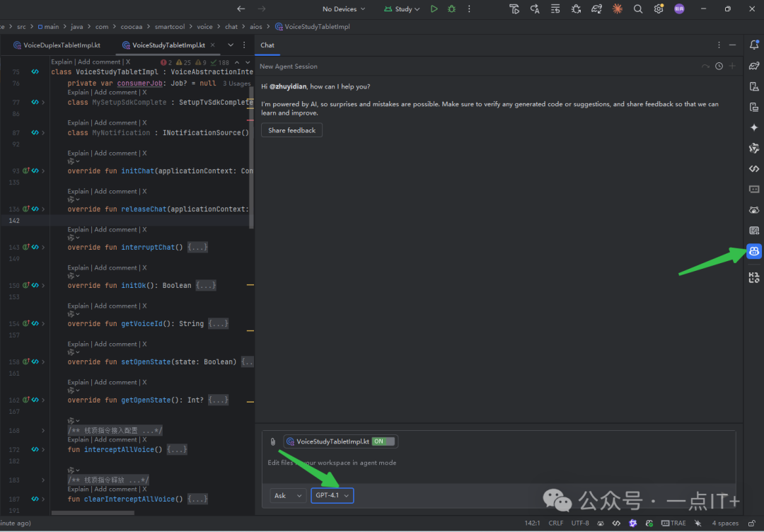The image size is (764, 532).
Task: Click the red errors count 2 indicator
Action: (166, 62)
